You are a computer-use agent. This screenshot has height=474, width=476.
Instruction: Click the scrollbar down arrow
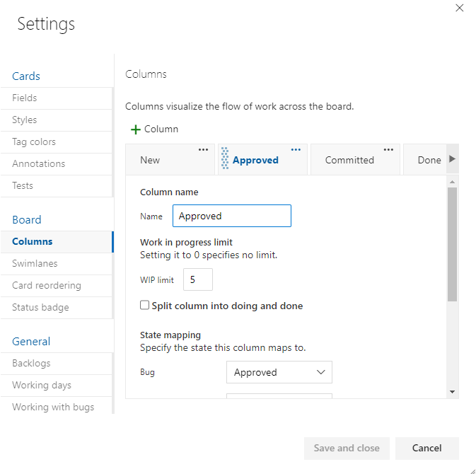(453, 392)
